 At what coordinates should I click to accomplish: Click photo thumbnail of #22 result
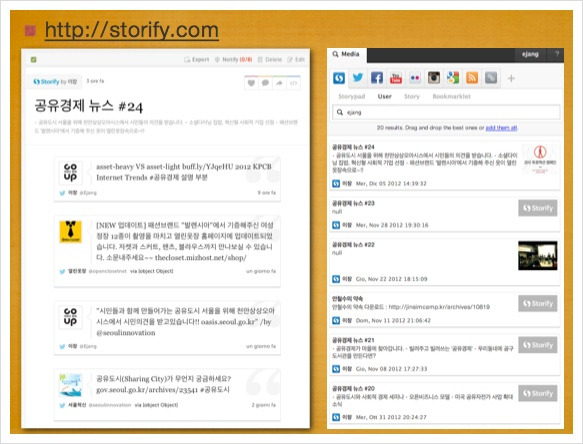[x=538, y=255]
